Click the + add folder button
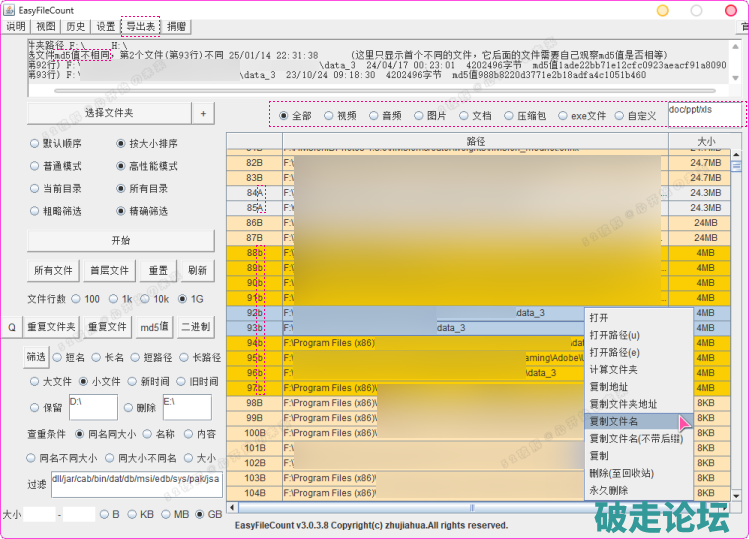 point(203,114)
